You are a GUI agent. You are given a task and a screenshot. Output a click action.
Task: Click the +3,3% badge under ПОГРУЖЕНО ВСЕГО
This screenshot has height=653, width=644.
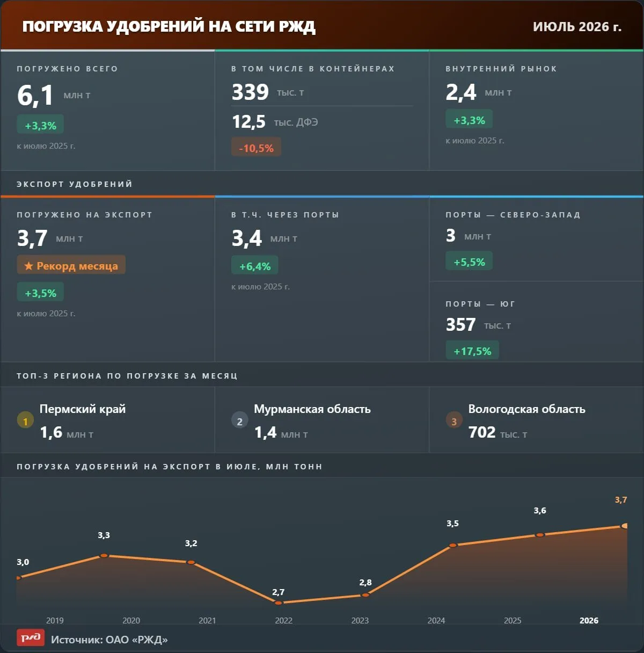tap(40, 125)
